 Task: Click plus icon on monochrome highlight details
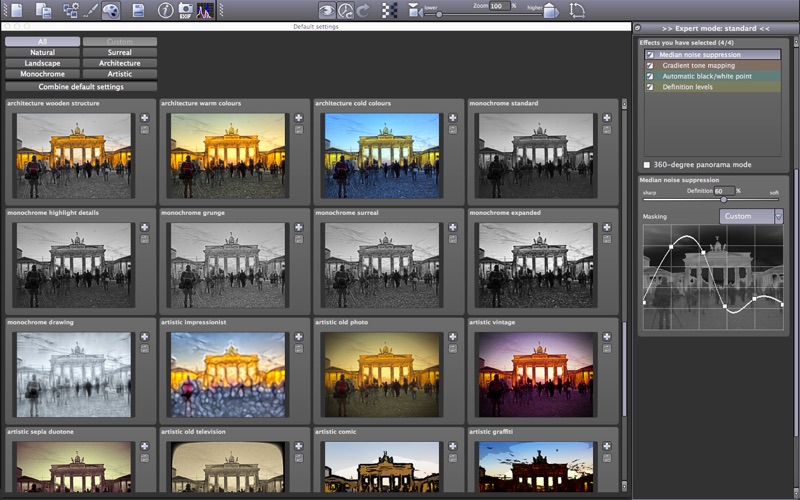point(145,228)
